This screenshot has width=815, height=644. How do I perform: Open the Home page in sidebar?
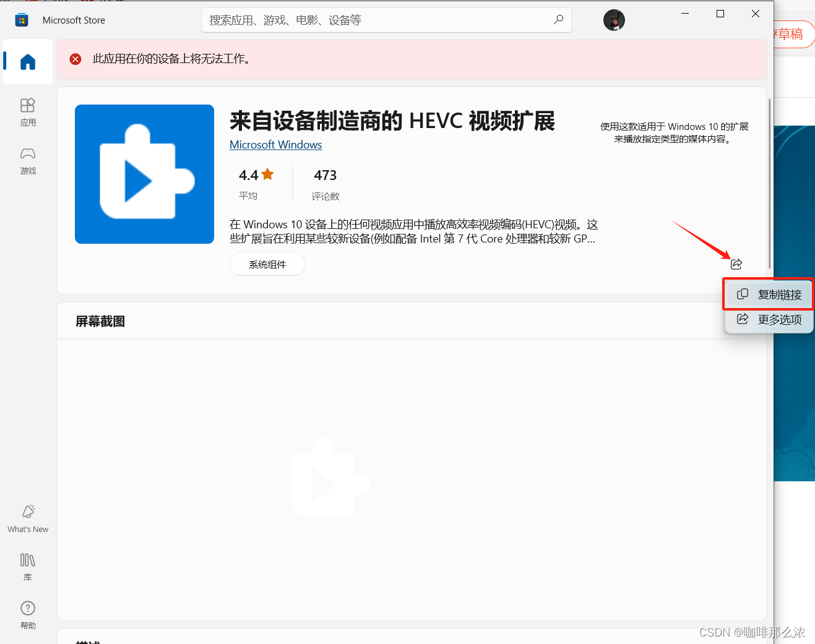point(28,61)
